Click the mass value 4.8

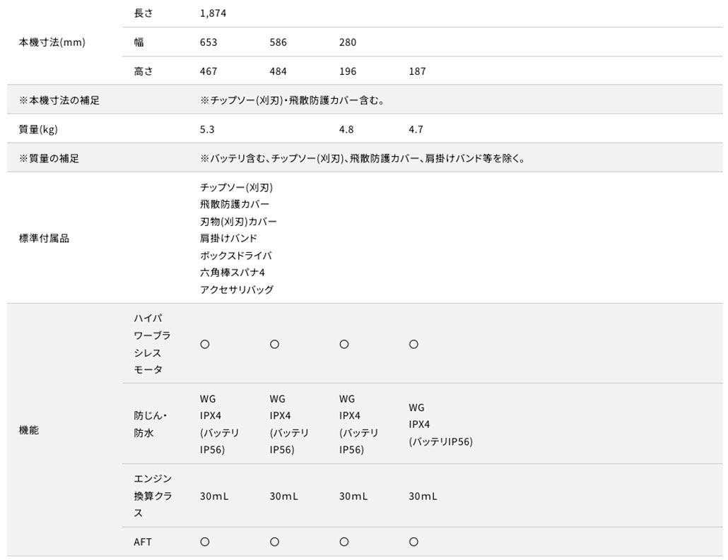pyautogui.click(x=346, y=129)
